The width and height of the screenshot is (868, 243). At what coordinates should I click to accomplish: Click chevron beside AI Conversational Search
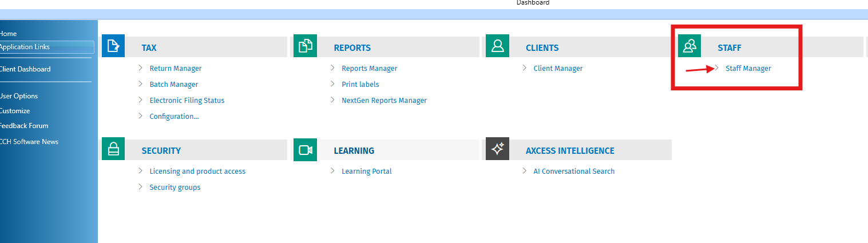click(x=524, y=171)
